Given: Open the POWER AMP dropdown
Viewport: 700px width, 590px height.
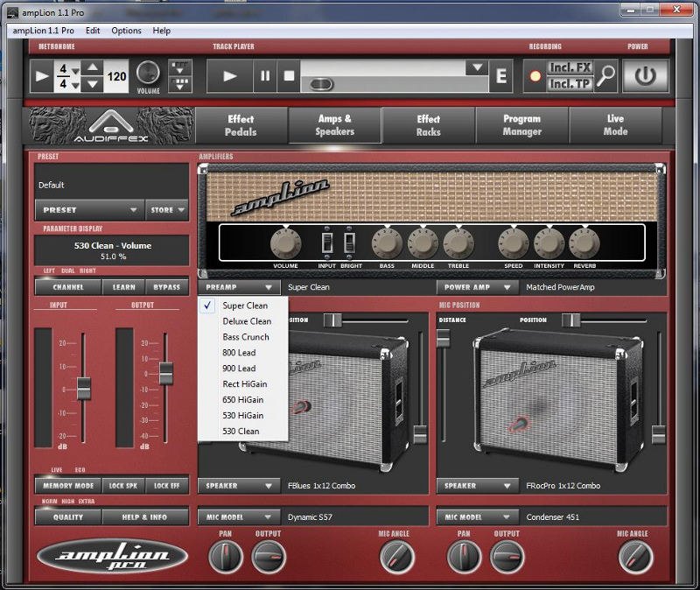Looking at the screenshot, I should pyautogui.click(x=477, y=287).
